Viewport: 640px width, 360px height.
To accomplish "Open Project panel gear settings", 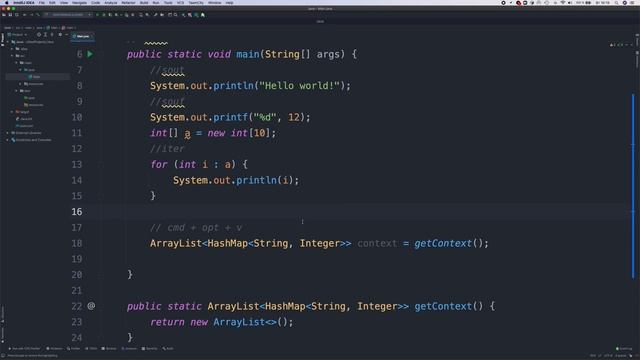I will (x=60, y=35).
